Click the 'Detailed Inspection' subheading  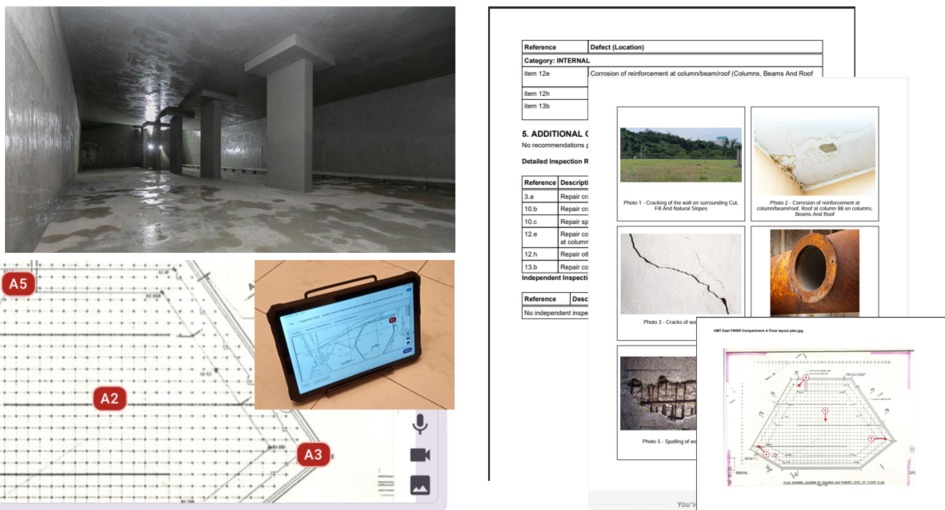(554, 162)
